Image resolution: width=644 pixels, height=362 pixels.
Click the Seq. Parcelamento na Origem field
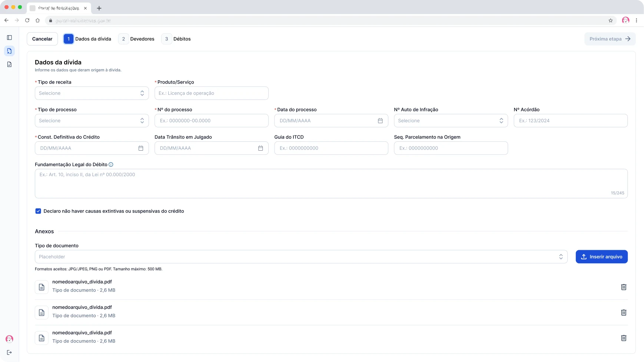click(451, 148)
